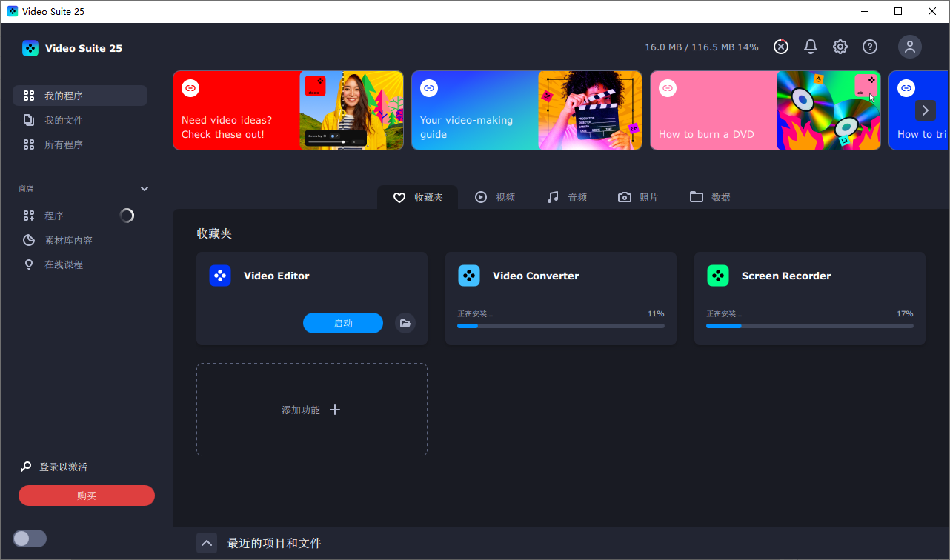Click the Video Suite 25 logo icon

coord(30,48)
